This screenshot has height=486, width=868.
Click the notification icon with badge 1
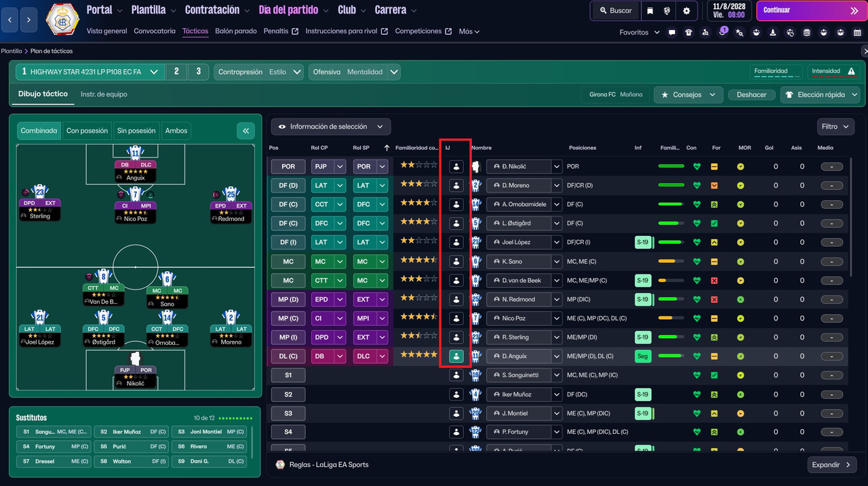(723, 32)
